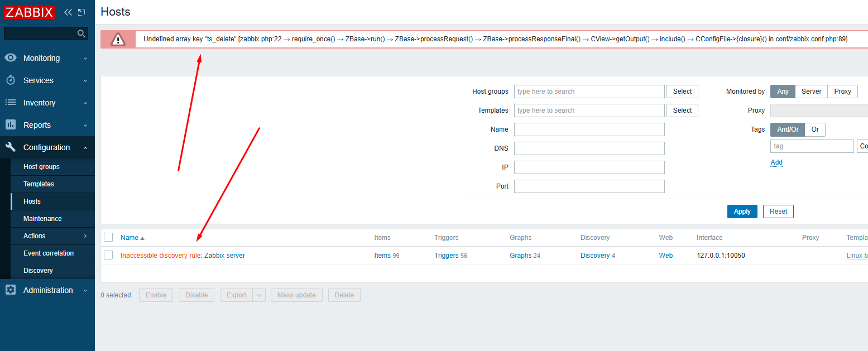The image size is (868, 351).
Task: Click the search magnifier icon
Action: tap(81, 34)
